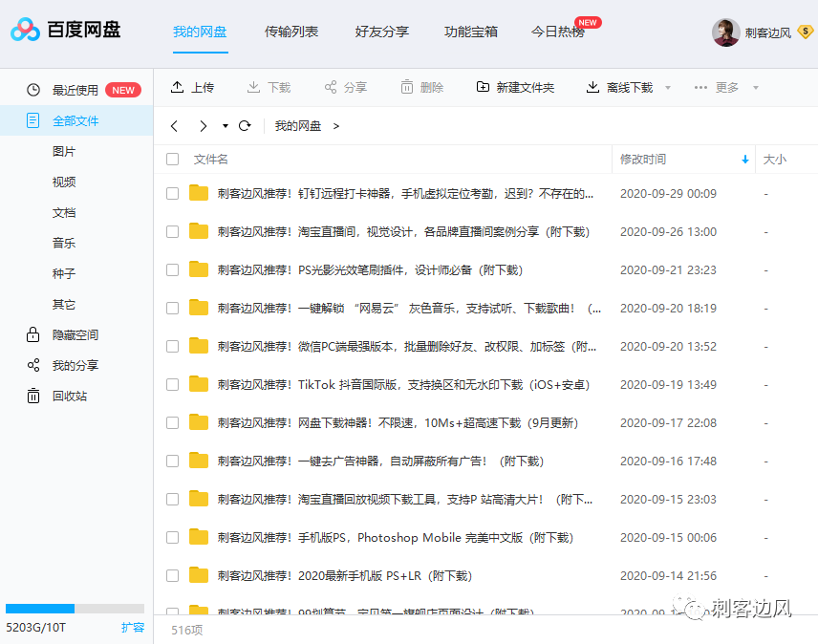
Task: Toggle sort arrow on 修改时间 column
Action: (x=745, y=160)
